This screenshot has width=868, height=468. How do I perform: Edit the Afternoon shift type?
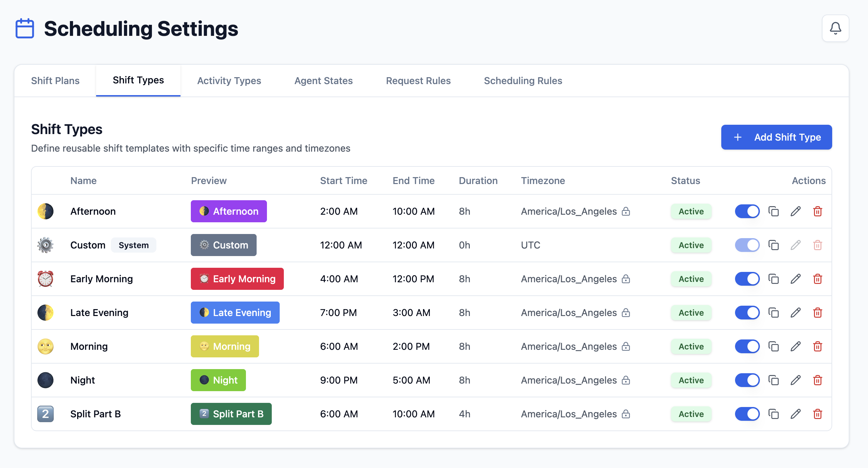click(x=796, y=211)
